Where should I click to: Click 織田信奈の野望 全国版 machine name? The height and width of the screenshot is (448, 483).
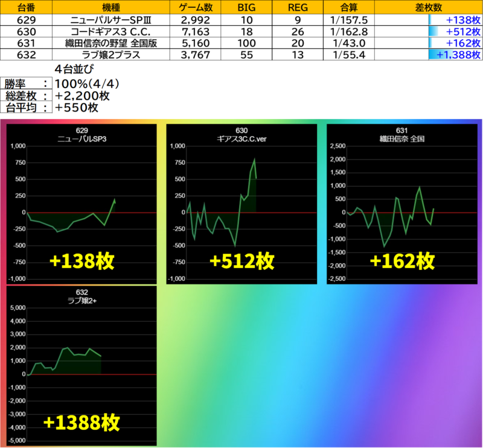pos(111,43)
